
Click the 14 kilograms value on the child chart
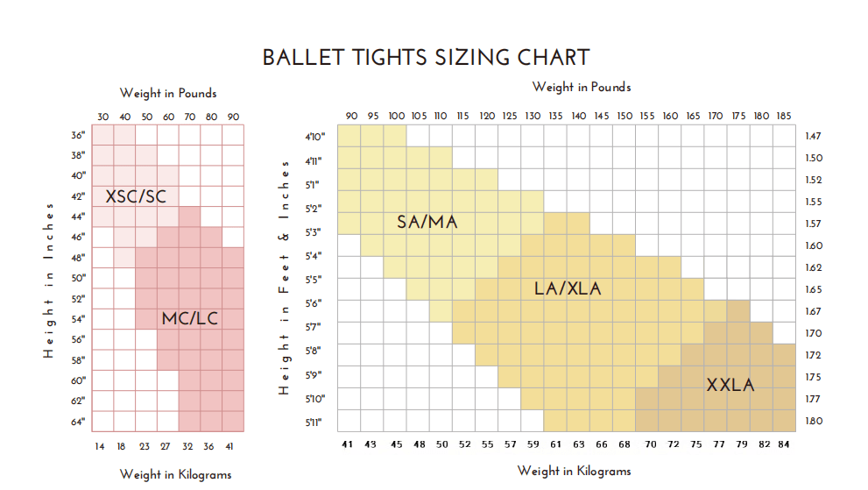[x=100, y=446]
